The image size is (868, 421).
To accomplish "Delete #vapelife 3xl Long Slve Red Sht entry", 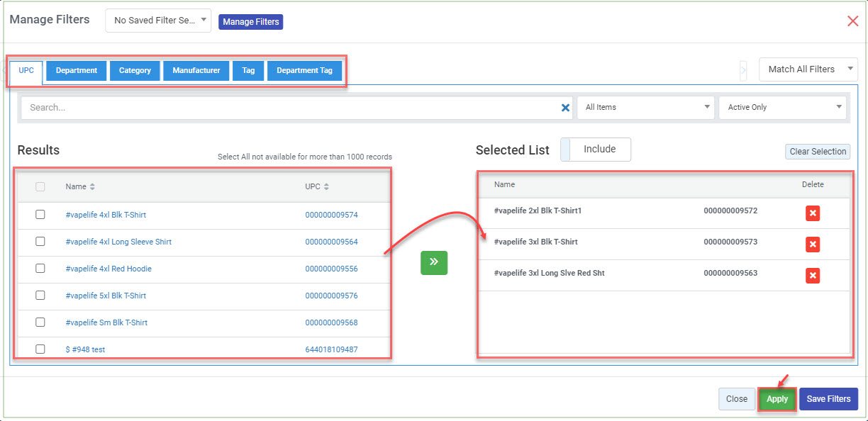I will point(813,276).
